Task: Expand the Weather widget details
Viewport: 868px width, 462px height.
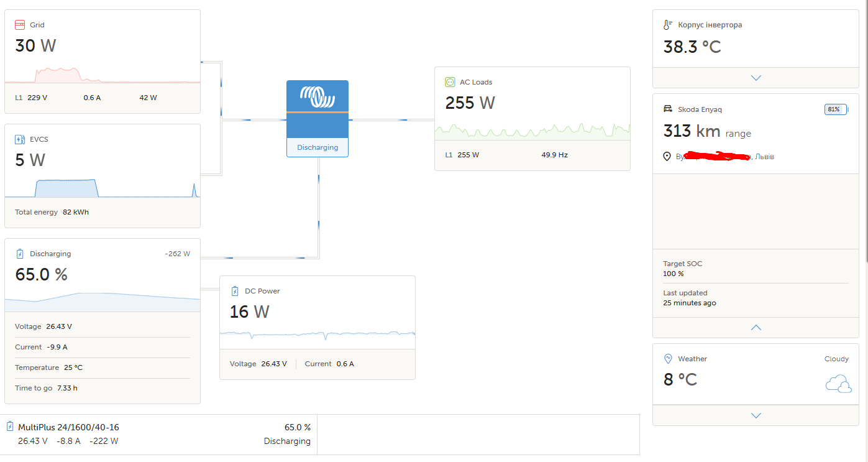Action: tap(756, 415)
